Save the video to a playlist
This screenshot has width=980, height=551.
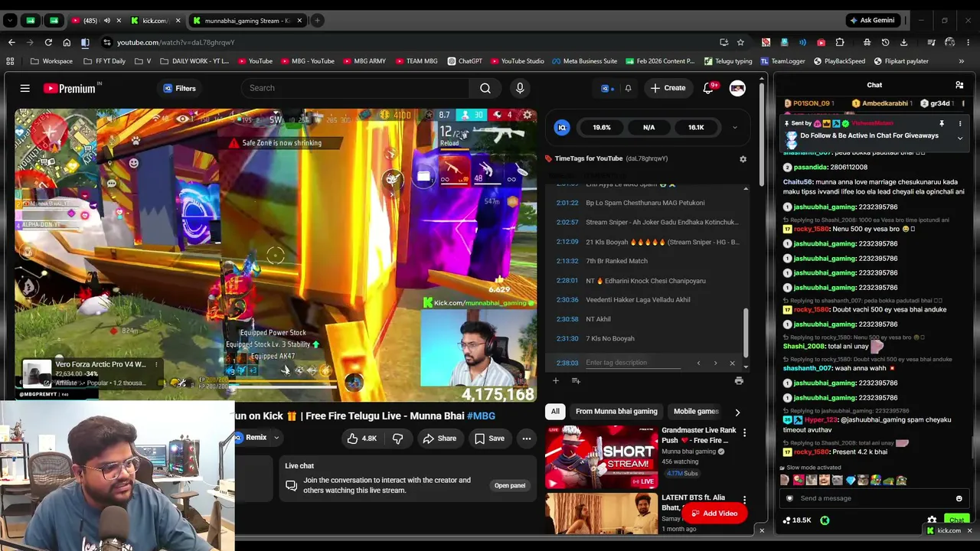pos(489,439)
